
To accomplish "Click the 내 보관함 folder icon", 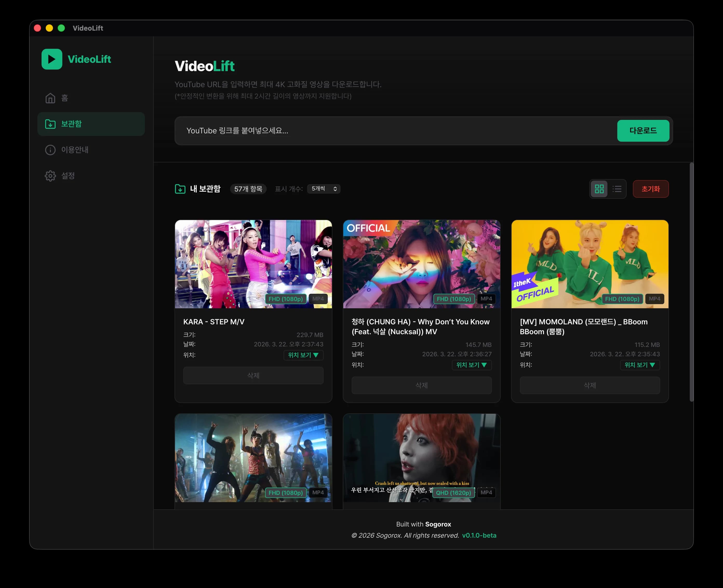I will pyautogui.click(x=180, y=189).
